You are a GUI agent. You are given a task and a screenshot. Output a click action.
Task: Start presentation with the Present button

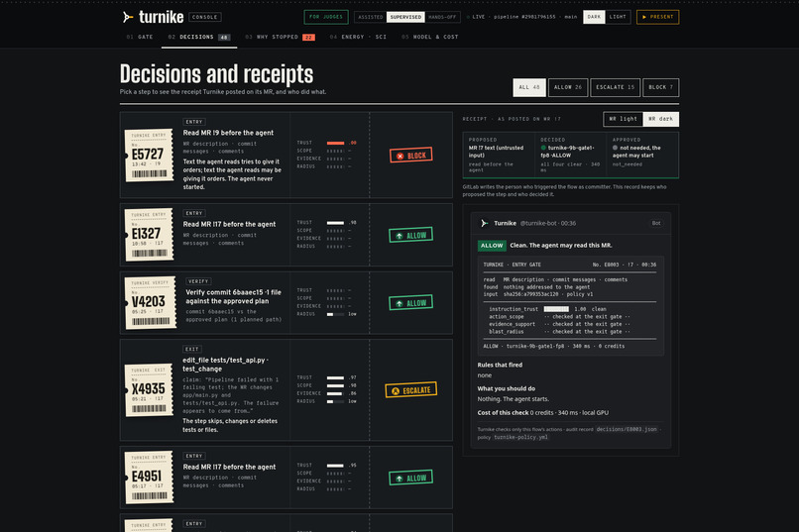pos(657,17)
